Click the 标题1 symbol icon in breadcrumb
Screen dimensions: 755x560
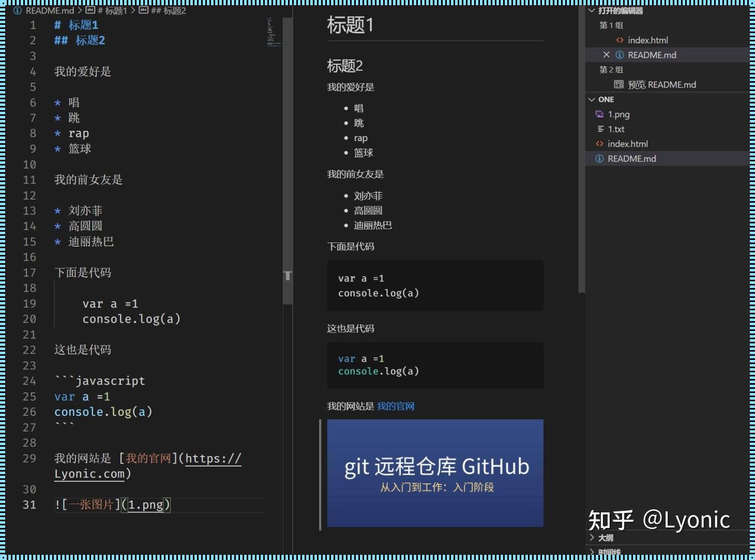[90, 10]
